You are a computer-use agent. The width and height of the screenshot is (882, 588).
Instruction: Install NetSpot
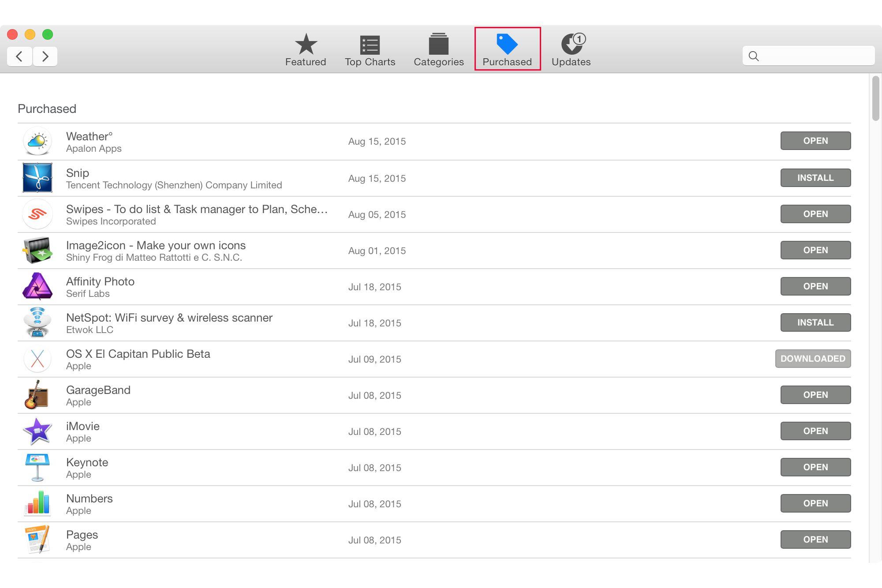point(815,322)
